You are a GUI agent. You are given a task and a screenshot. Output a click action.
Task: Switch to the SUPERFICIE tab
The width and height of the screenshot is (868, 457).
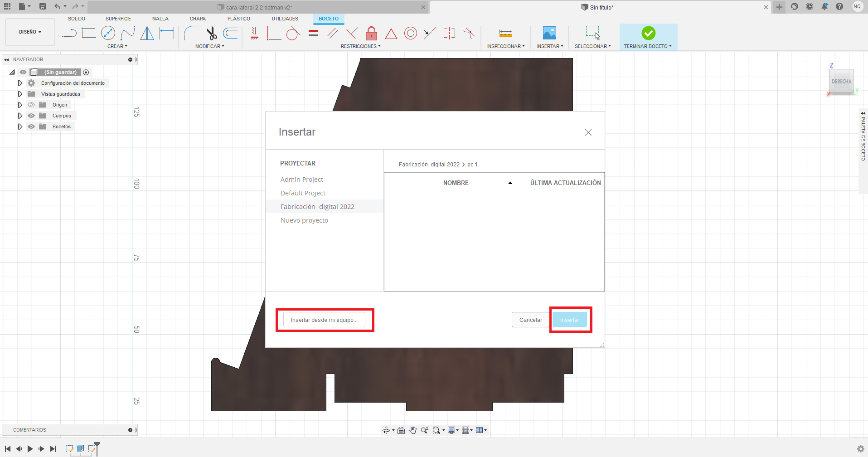[x=118, y=19]
